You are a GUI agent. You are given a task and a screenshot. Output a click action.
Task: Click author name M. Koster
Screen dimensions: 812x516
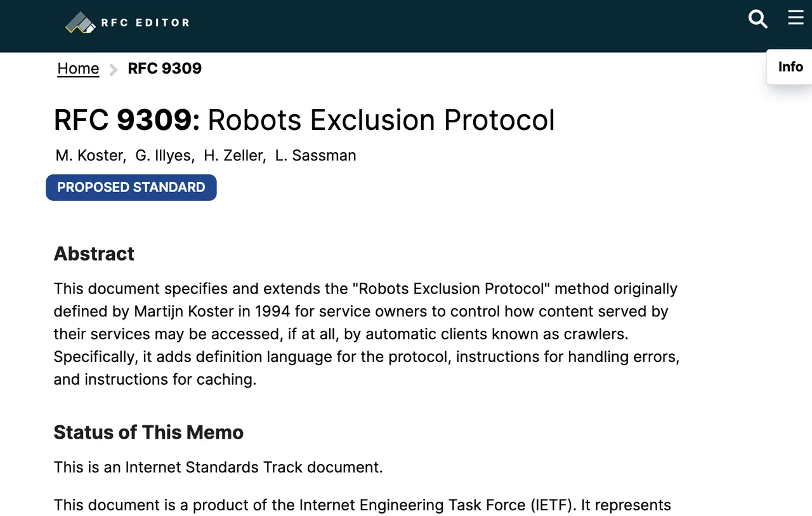click(x=91, y=155)
